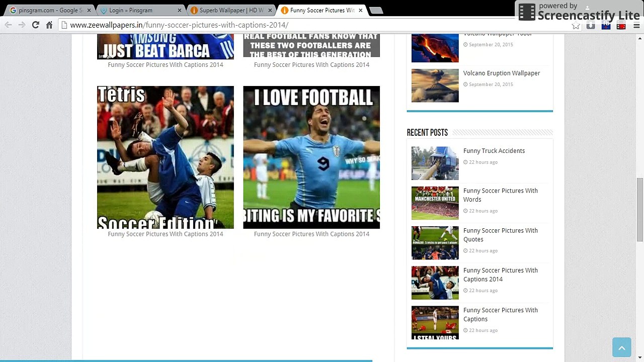Close the Funny Soccer Pictures tab
644x362 pixels.
click(x=360, y=10)
